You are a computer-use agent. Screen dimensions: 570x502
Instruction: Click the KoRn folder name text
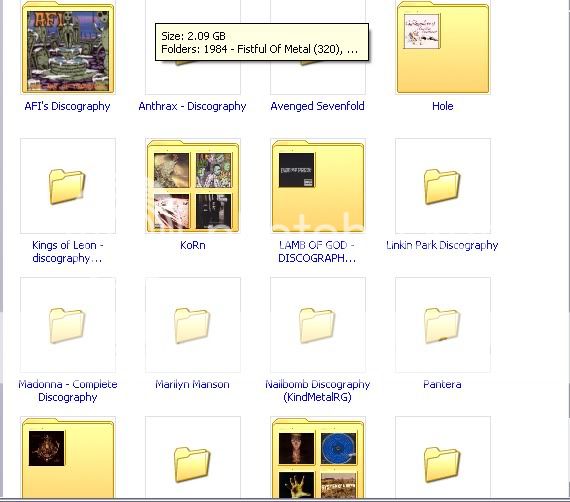pyautogui.click(x=193, y=245)
